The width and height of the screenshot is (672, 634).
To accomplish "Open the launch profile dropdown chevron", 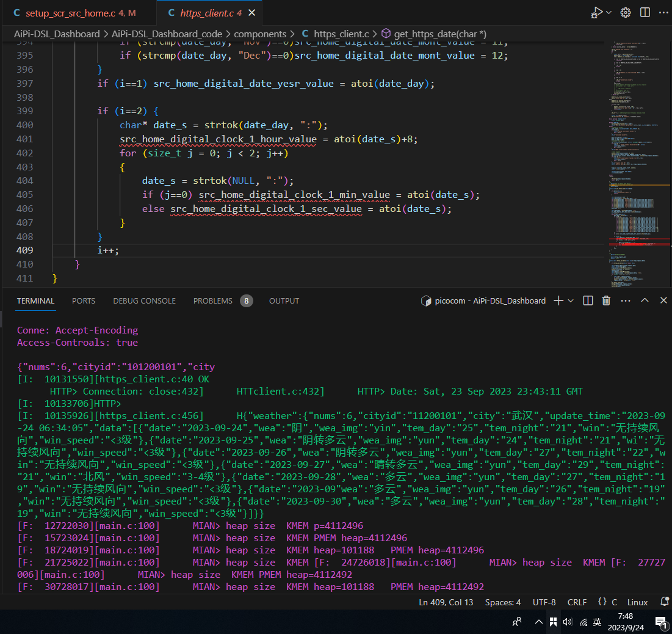I will pyautogui.click(x=571, y=301).
